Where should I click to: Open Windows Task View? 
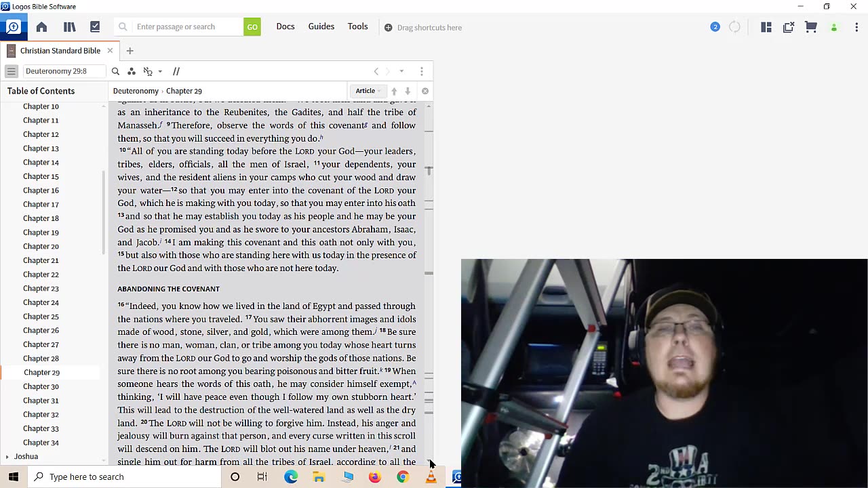click(262, 476)
